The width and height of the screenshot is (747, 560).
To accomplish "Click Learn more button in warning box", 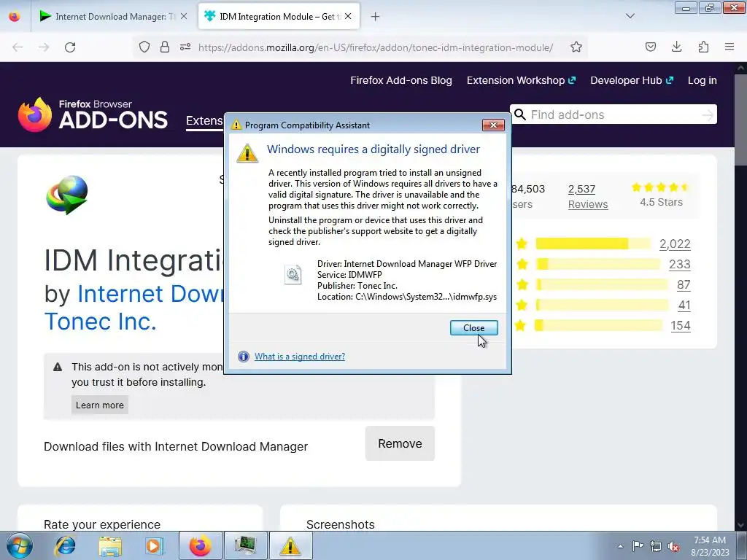I will point(99,405).
